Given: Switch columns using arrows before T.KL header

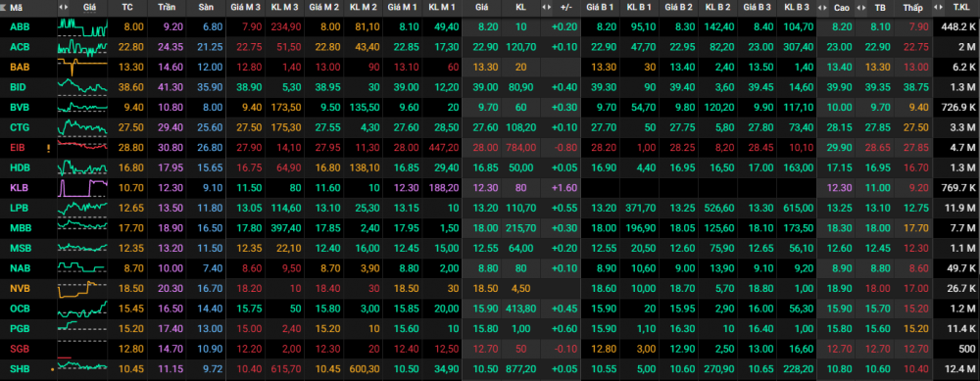Looking at the screenshot, I should point(938,8).
